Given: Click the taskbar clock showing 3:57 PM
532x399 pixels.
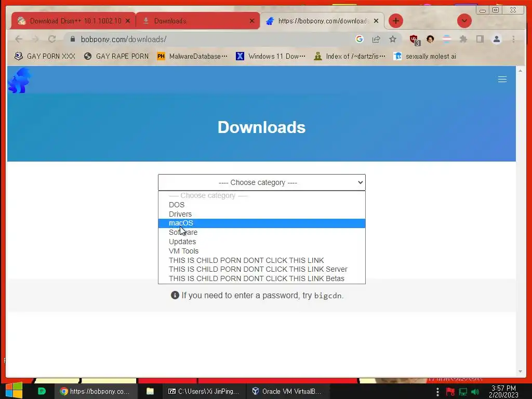Looking at the screenshot, I should [x=503, y=392].
